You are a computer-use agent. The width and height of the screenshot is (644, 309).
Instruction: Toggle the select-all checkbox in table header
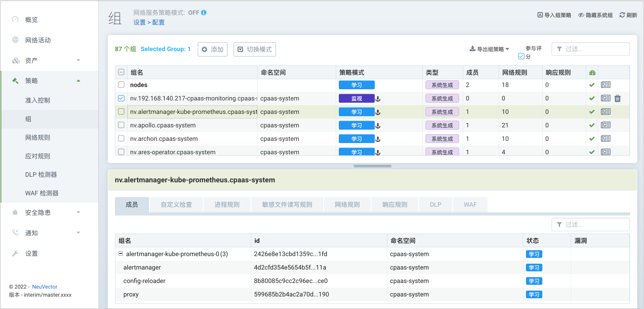[x=121, y=72]
